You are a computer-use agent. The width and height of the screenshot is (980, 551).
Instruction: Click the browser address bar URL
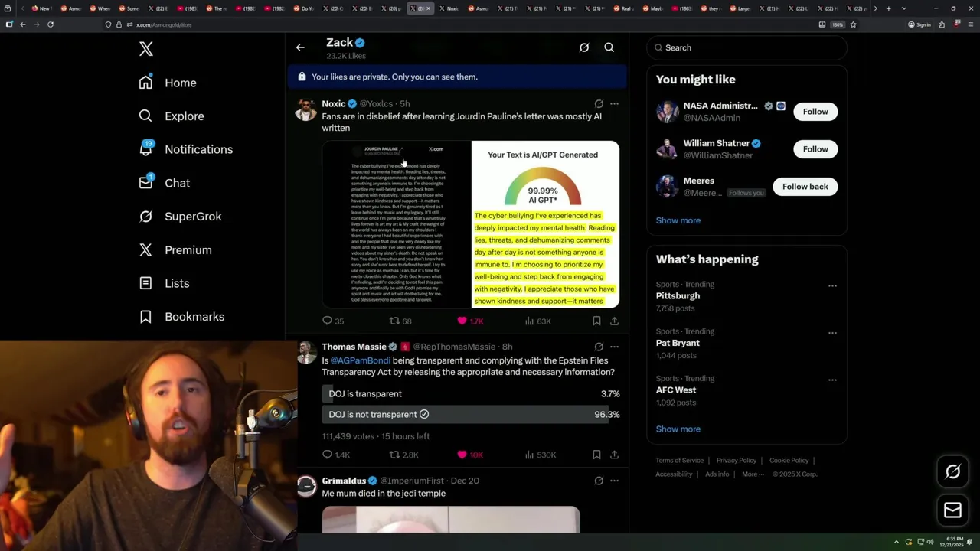pyautogui.click(x=164, y=24)
